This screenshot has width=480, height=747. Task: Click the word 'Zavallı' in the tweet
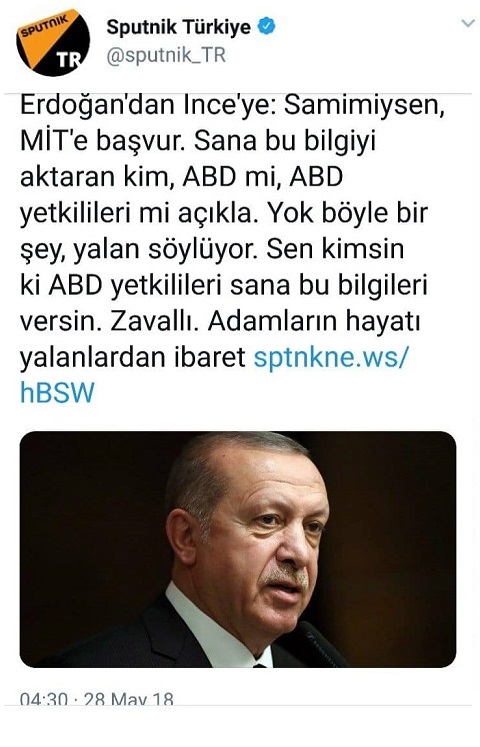pos(151,322)
